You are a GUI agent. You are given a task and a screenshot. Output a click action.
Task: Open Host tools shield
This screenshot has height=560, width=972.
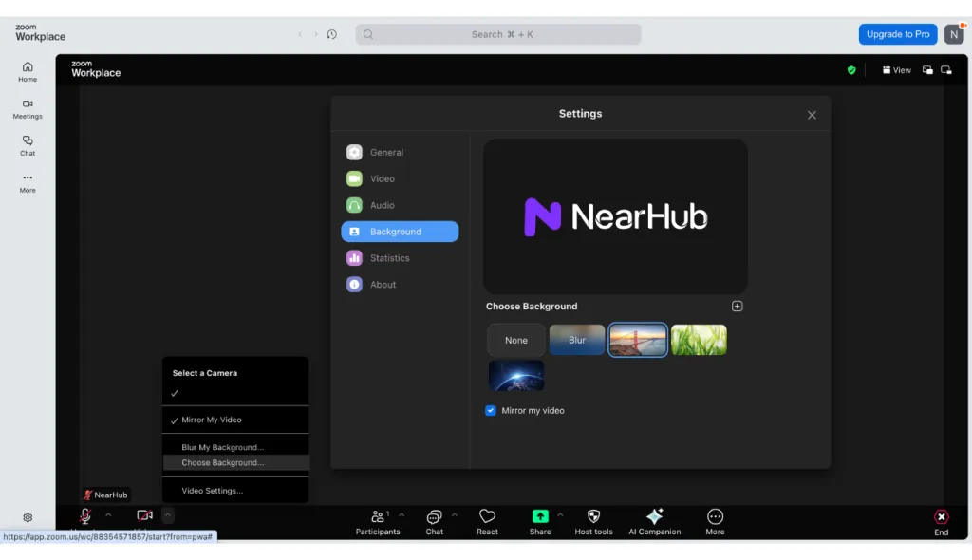point(593,522)
